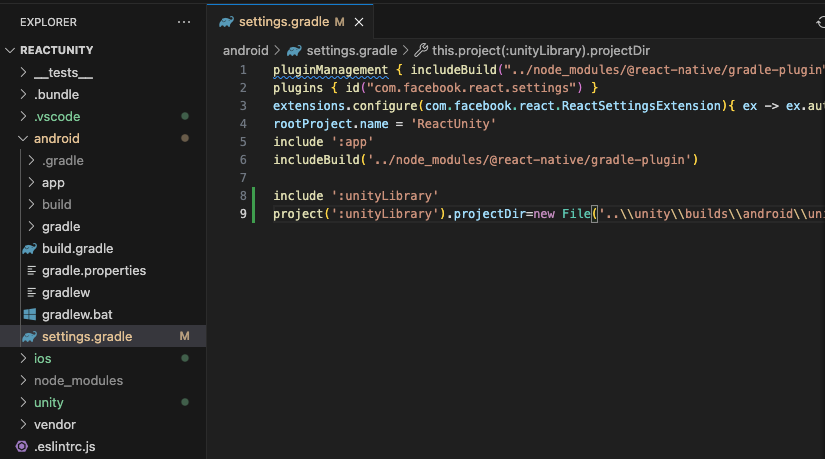Expand the ios folder
Image resolution: width=825 pixels, height=459 pixels.
(42, 358)
